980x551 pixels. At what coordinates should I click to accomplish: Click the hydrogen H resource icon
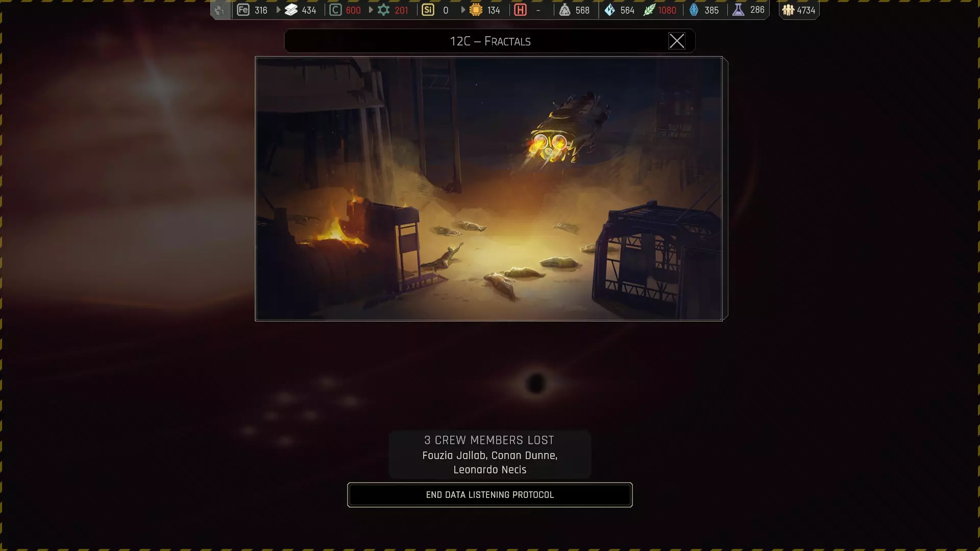click(520, 10)
